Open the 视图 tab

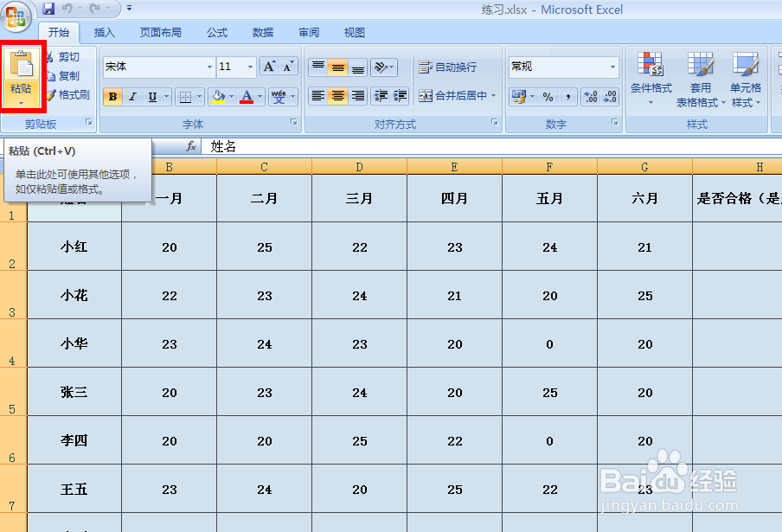(355, 32)
